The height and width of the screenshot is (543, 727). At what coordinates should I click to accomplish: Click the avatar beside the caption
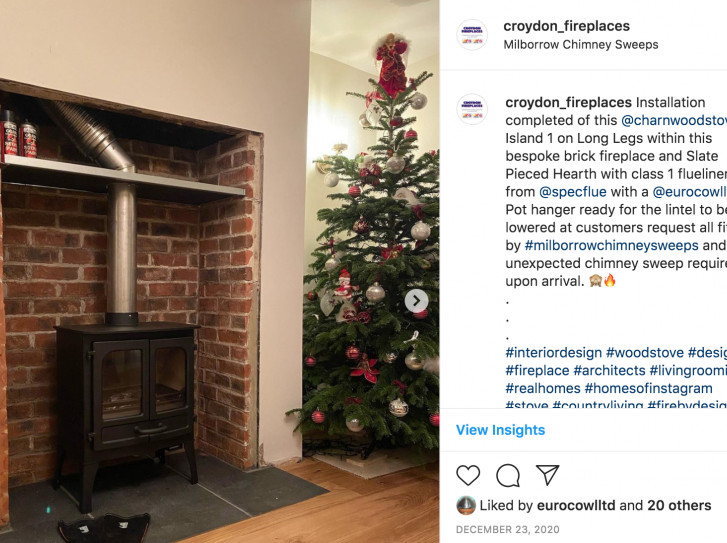(x=472, y=109)
